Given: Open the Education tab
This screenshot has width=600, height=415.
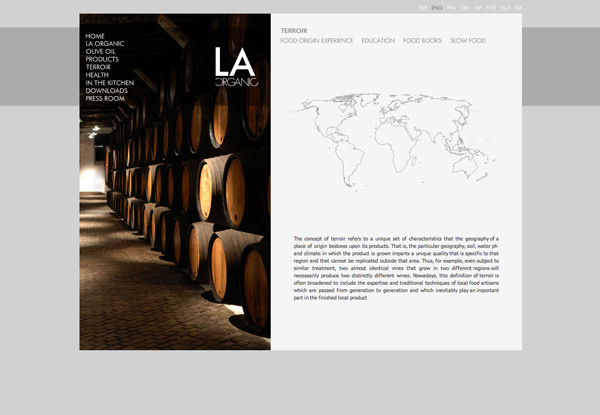Looking at the screenshot, I should point(378,41).
